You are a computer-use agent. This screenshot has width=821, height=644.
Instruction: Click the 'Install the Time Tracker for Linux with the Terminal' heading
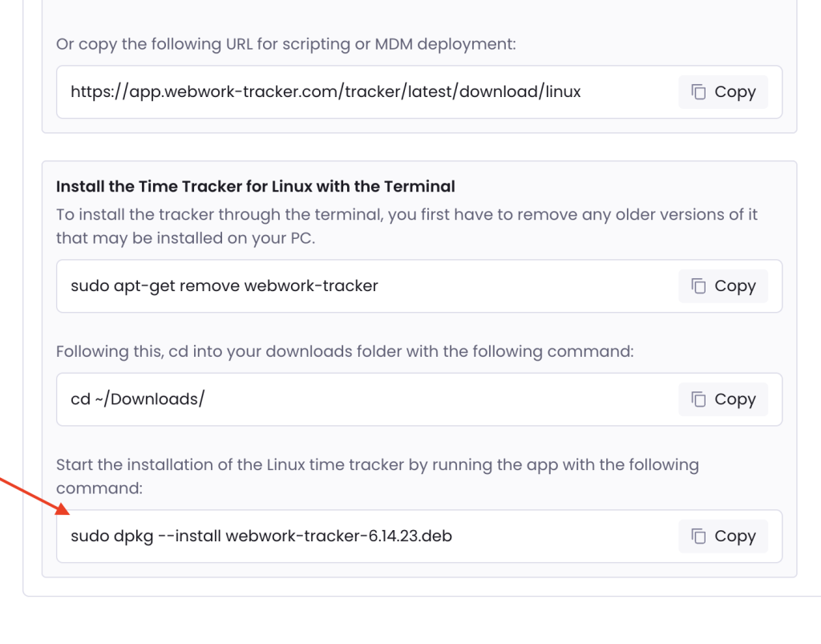[256, 186]
